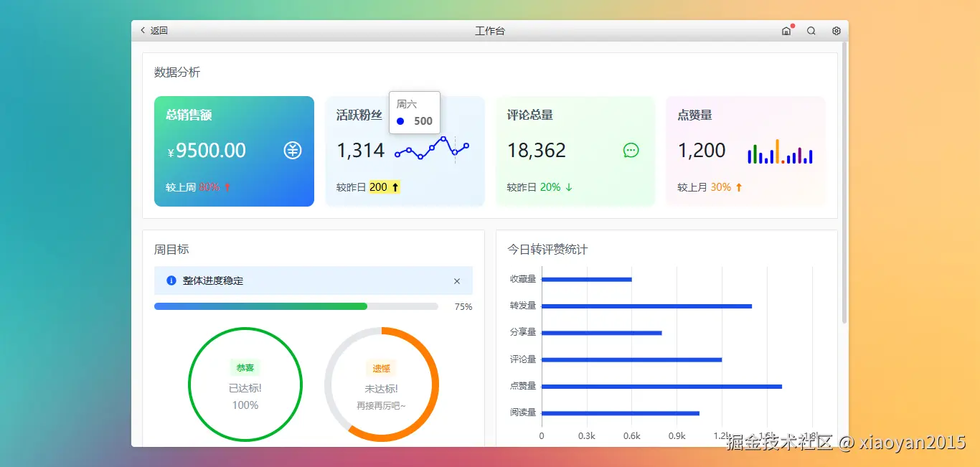
Task: Open settings gear icon in title bar
Action: (x=836, y=31)
